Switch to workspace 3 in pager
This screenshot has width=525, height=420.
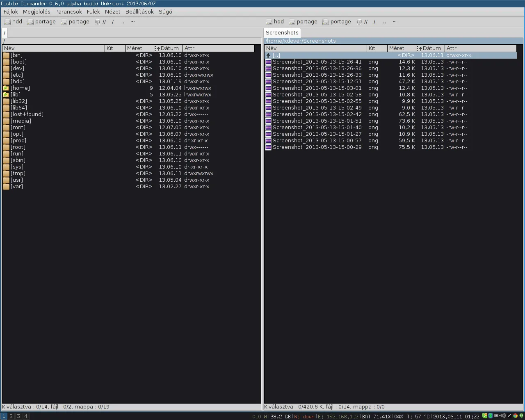click(x=18, y=416)
